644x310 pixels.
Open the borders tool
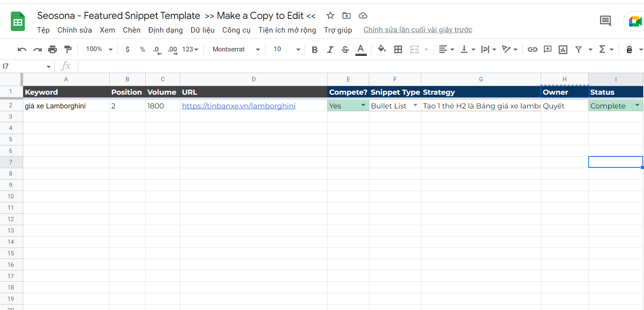(x=398, y=50)
